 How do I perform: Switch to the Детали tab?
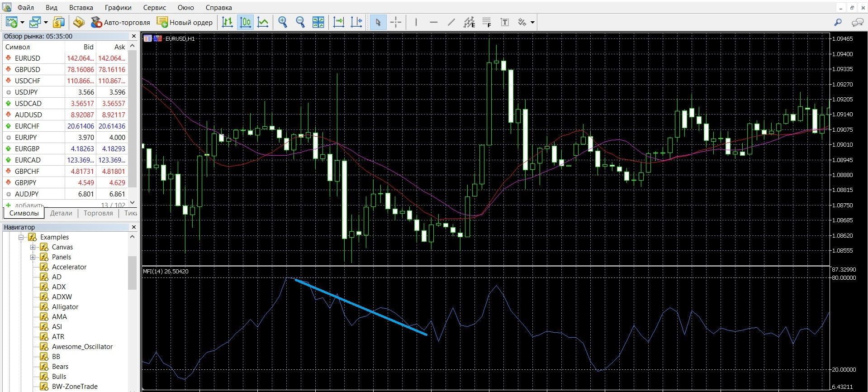click(x=61, y=213)
